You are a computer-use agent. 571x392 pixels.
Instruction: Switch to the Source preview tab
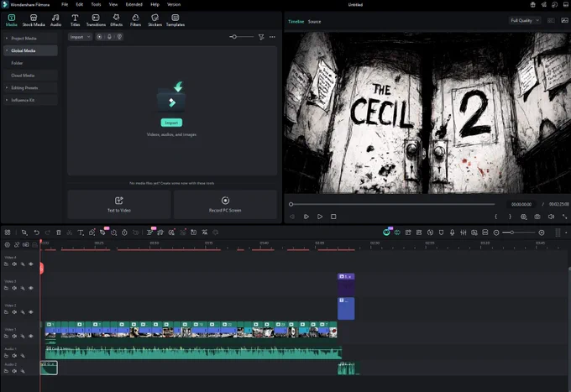314,22
